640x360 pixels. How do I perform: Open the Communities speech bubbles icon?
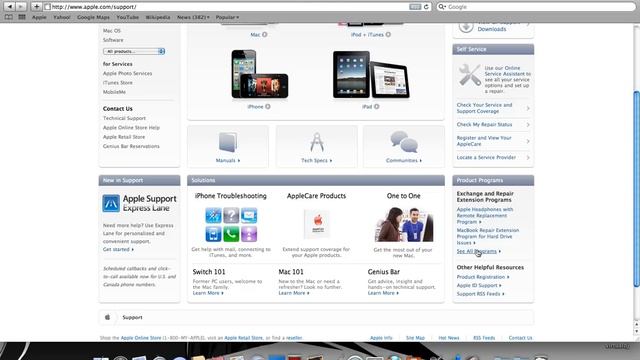click(404, 142)
